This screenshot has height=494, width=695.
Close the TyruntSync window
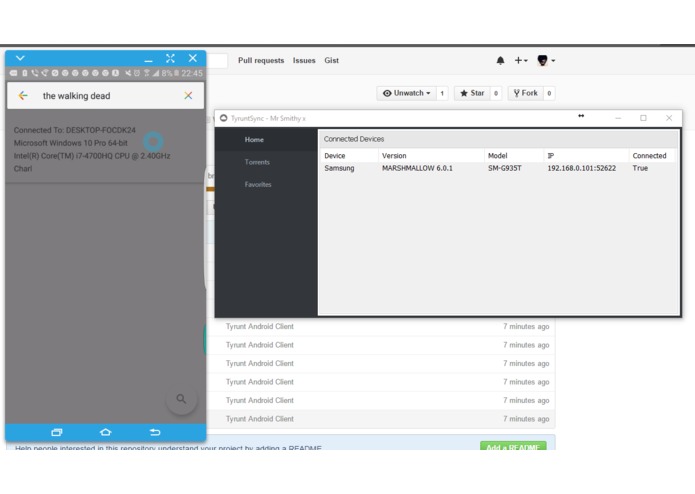(669, 118)
